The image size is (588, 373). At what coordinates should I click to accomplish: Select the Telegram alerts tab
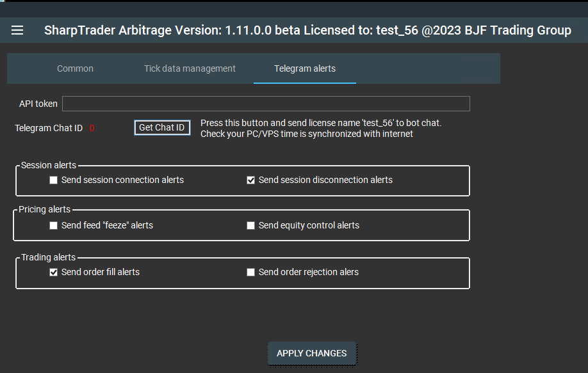point(305,68)
